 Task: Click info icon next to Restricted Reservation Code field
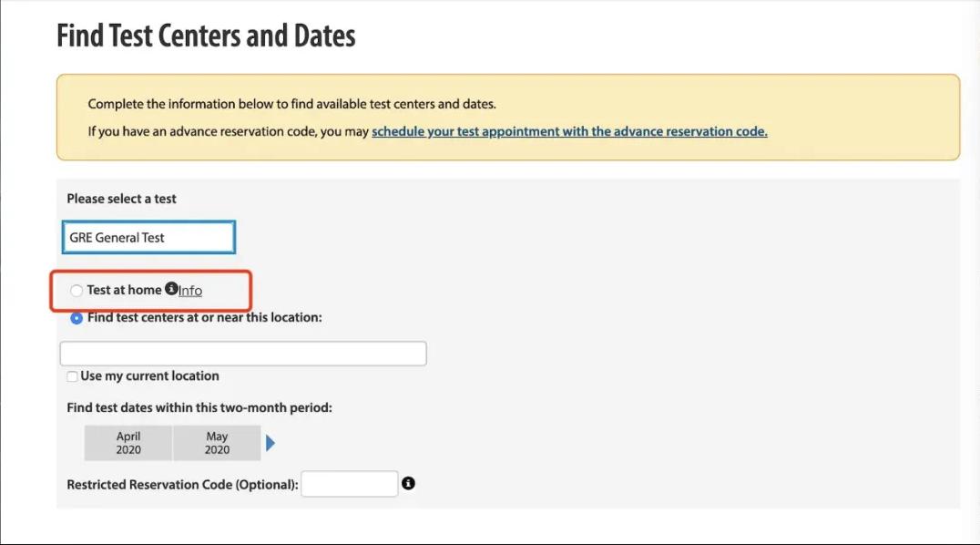pos(408,483)
